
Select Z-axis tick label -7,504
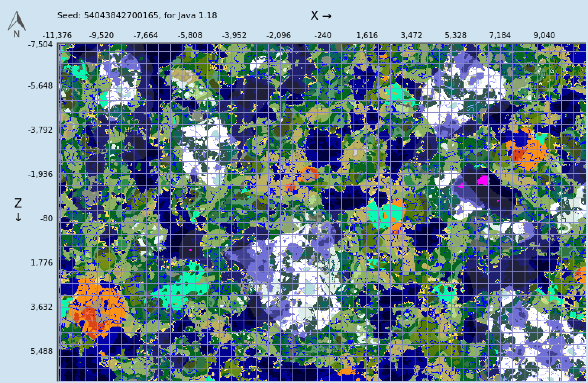pyautogui.click(x=40, y=45)
